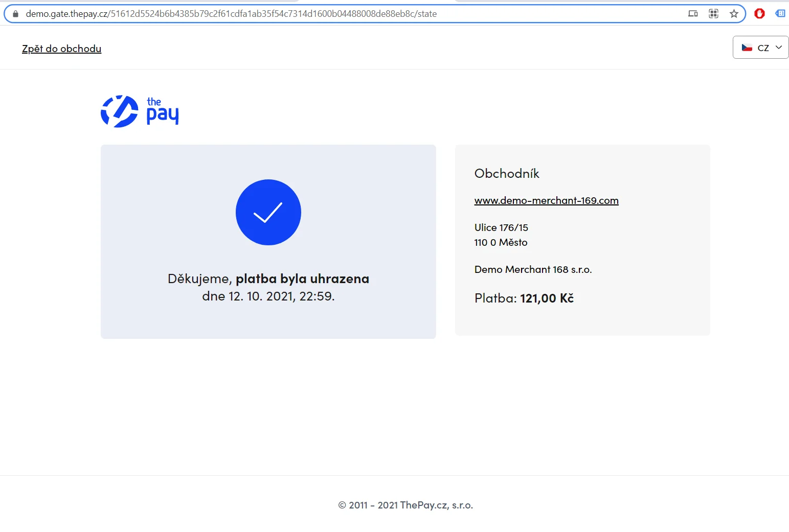Focus the browser URL address field
Screen dimensions: 789x532
click(307, 14)
